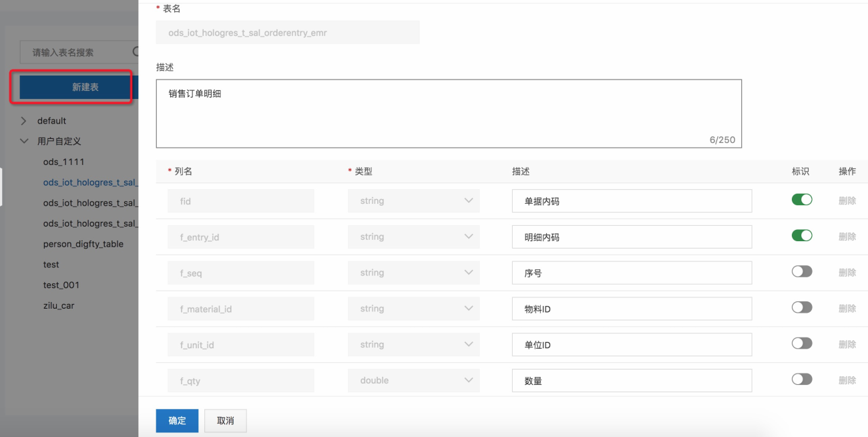Click the f_unit_id column name field

pos(240,345)
